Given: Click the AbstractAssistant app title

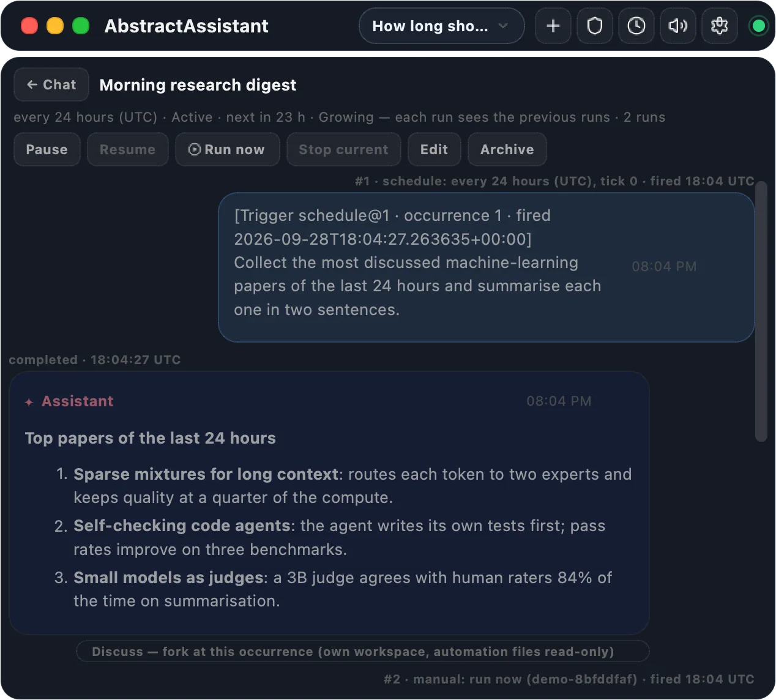Looking at the screenshot, I should click(x=187, y=26).
